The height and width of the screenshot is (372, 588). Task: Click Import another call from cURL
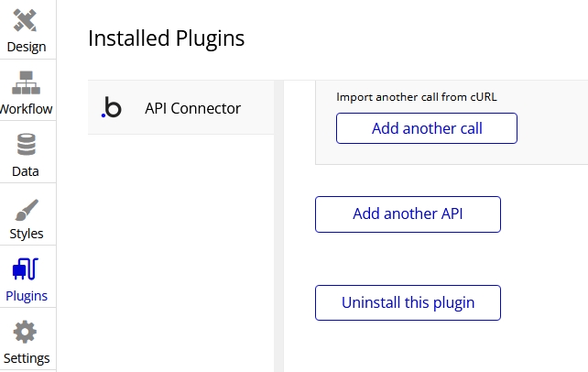coord(417,96)
